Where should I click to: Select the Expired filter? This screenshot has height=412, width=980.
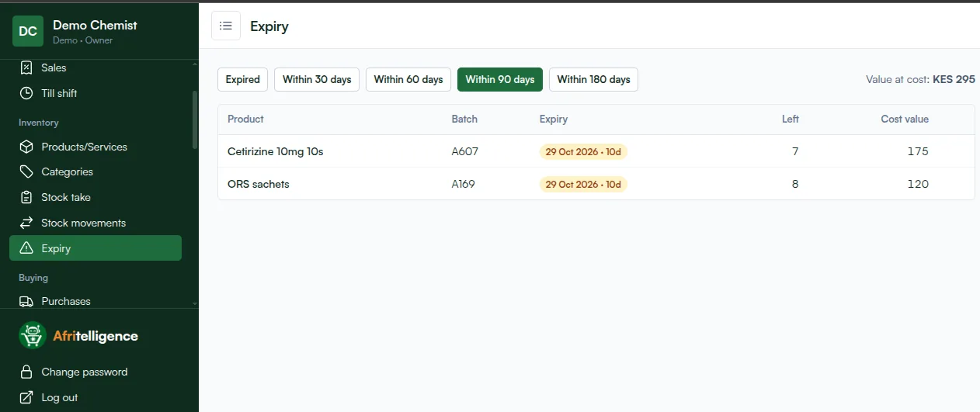(243, 79)
